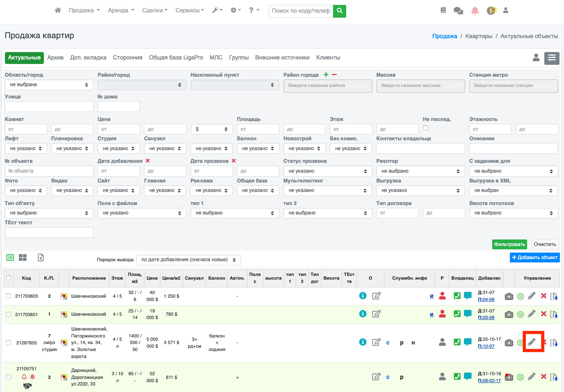Toggle select-all checkbox in table header
The width and height of the screenshot is (564, 392).
pyautogui.click(x=8, y=278)
